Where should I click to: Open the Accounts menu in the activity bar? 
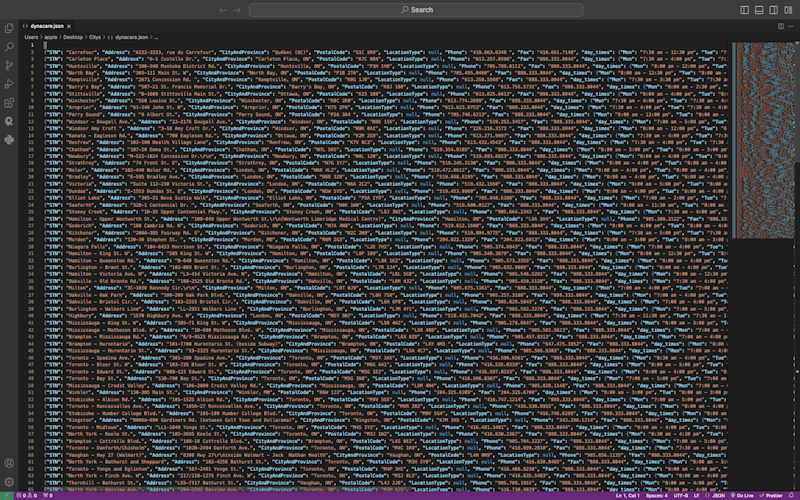[x=9, y=463]
